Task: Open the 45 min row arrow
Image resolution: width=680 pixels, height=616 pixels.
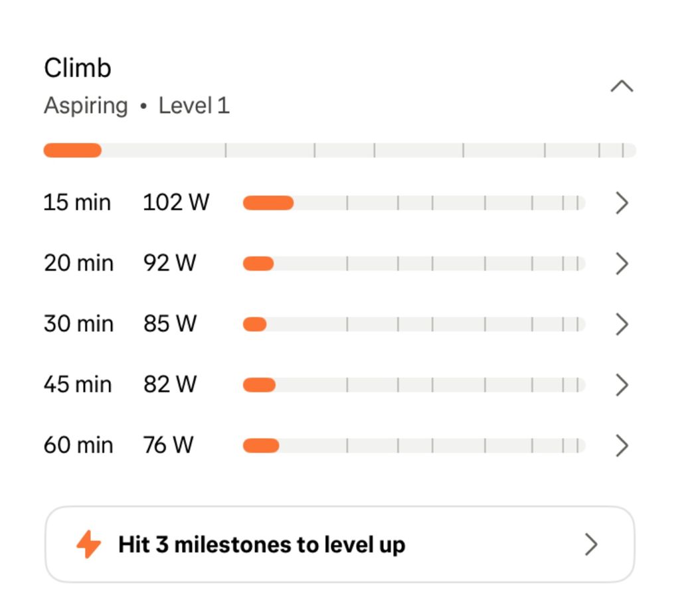Action: [x=622, y=385]
